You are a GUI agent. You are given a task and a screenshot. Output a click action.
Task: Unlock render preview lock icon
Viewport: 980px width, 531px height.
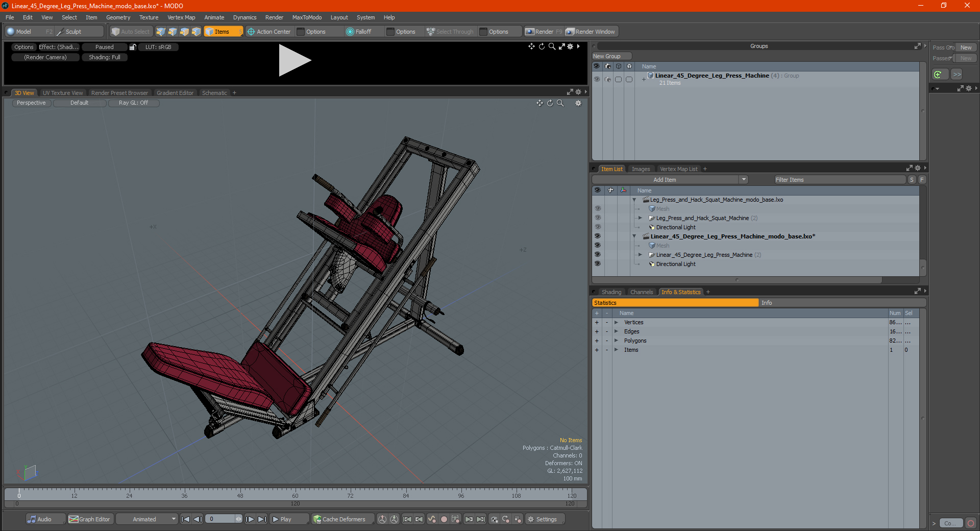pos(133,47)
